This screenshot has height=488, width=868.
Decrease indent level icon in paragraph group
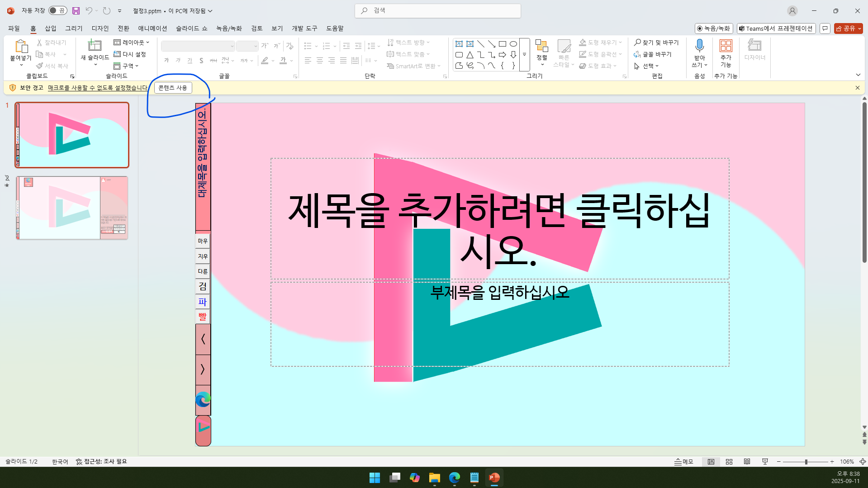pos(346,46)
